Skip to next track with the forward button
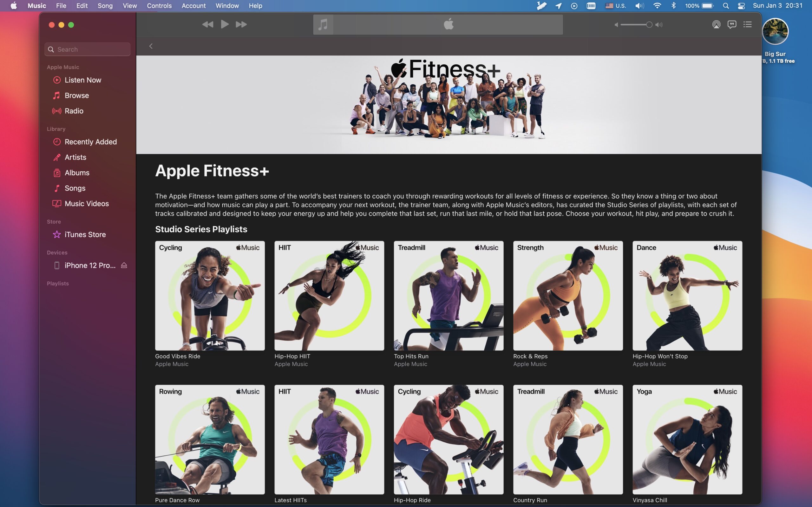812x507 pixels. click(241, 24)
